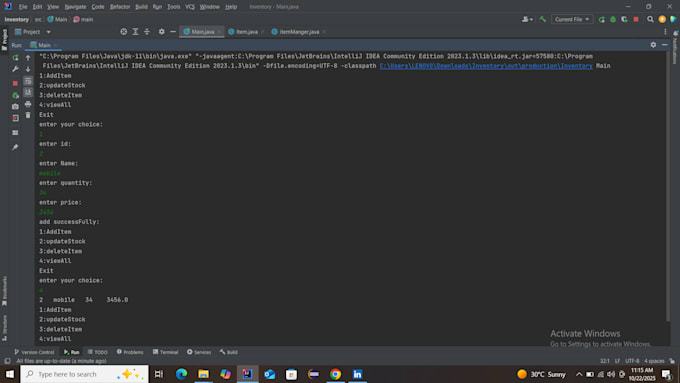
Task: Click UTF-8 encoding in status bar
Action: tap(632, 360)
